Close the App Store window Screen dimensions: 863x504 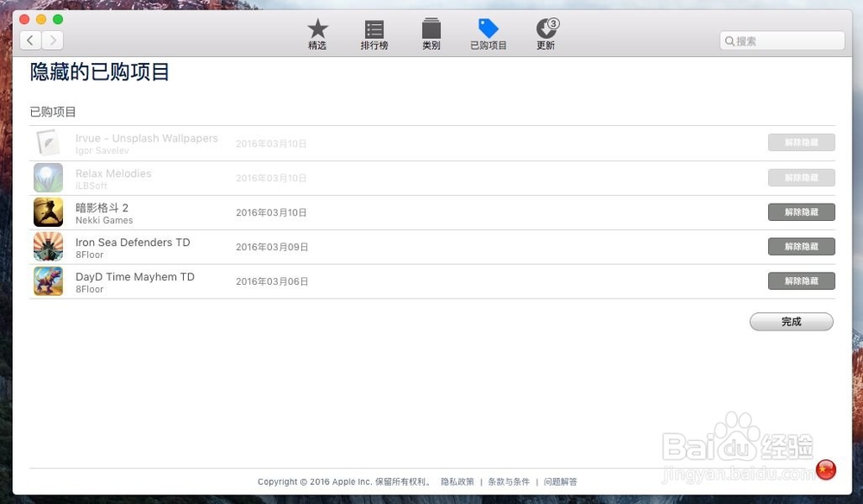24,19
